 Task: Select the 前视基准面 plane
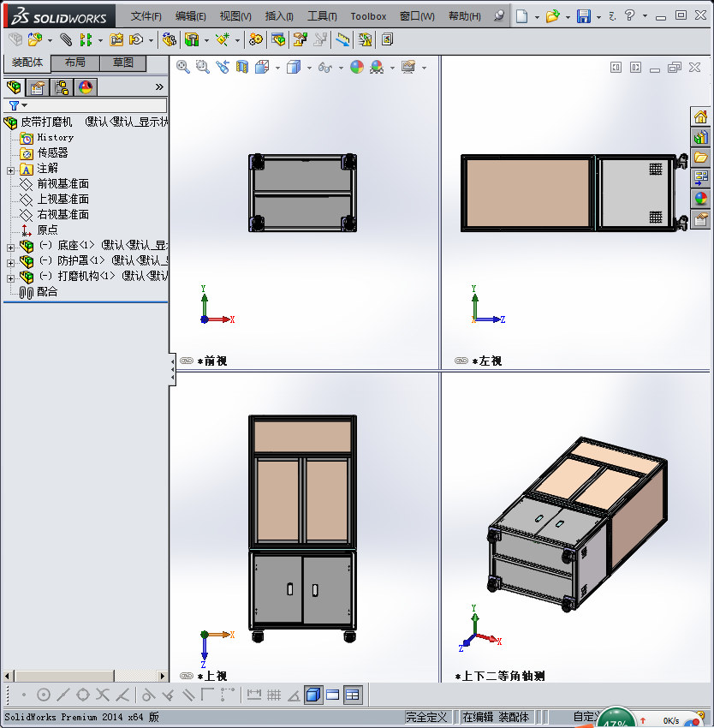pos(62,184)
